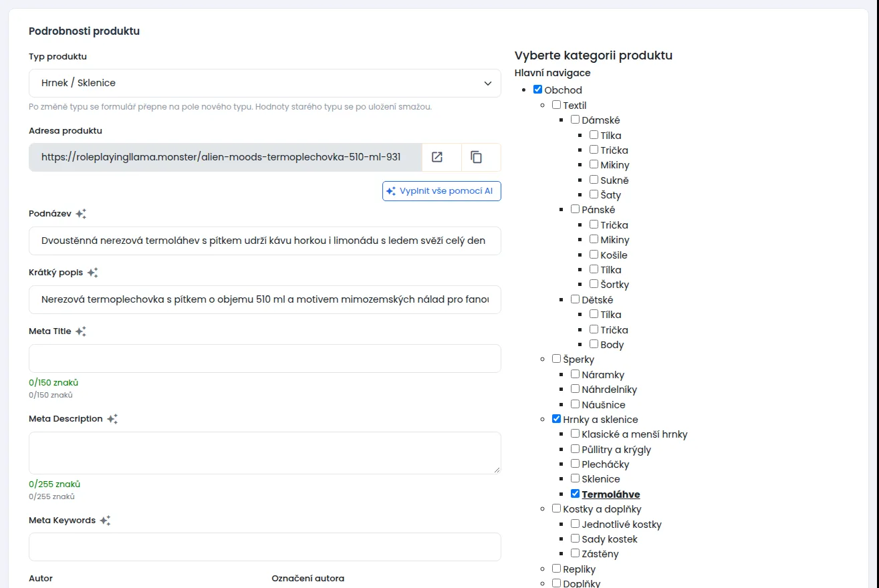Select the Náhrdelníky checkbox
Viewport: 879px width, 588px height.
point(575,389)
